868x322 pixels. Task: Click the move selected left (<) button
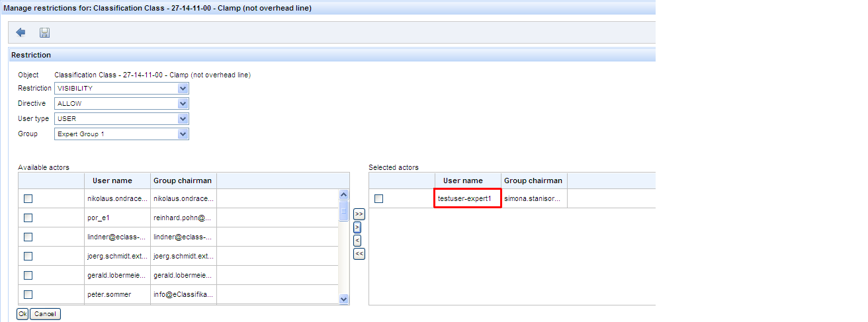tap(358, 240)
